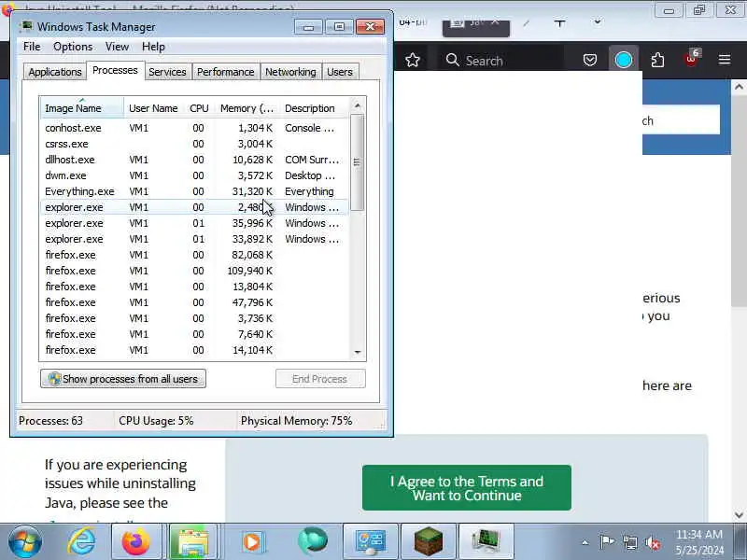The width and height of the screenshot is (747, 560).
Task: Open Windows Media Player from taskbar
Action: tap(252, 541)
